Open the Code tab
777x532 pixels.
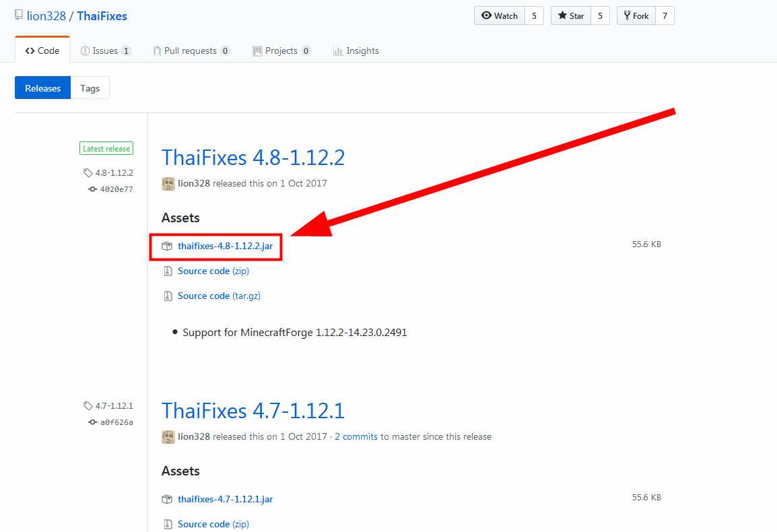[42, 51]
